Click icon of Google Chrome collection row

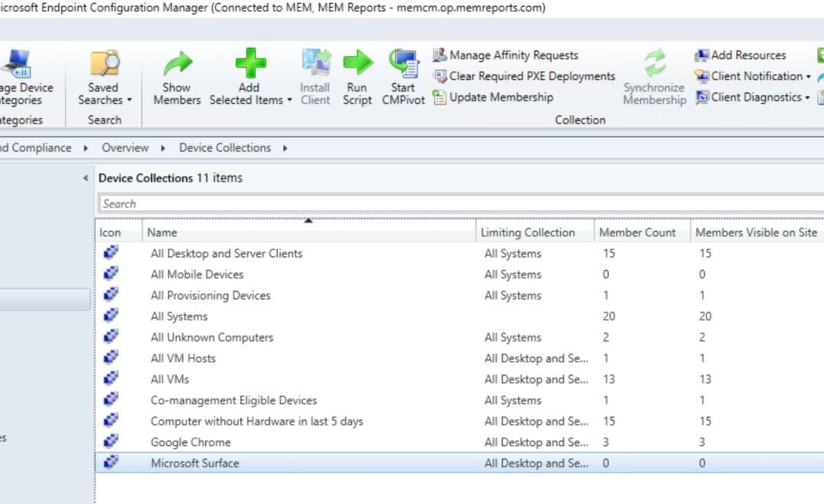pos(111,441)
